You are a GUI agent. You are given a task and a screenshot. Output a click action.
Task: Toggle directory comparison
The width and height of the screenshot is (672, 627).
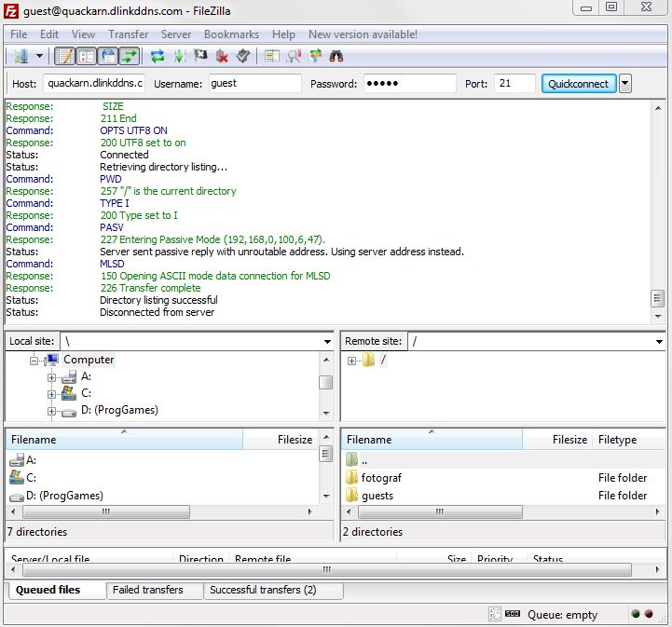click(294, 56)
